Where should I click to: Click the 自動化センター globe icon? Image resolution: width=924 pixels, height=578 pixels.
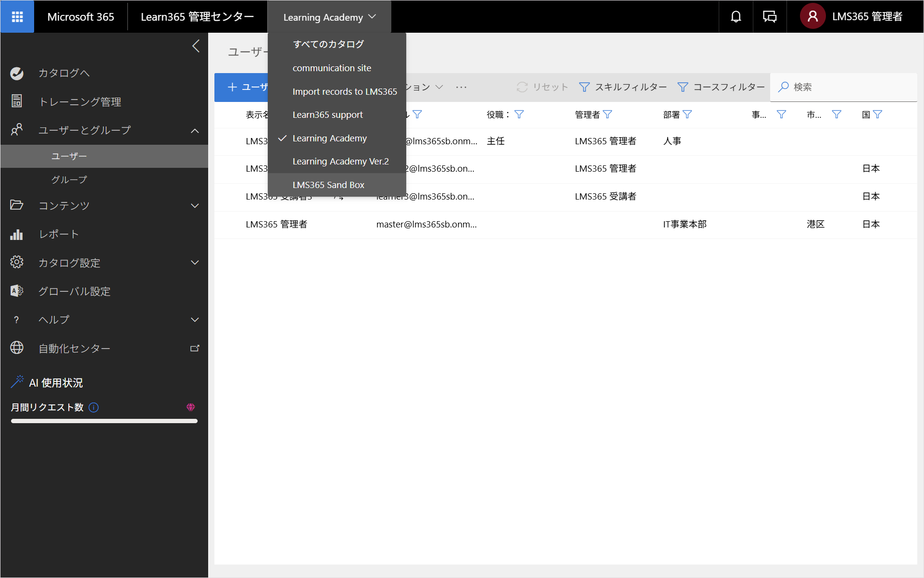tap(17, 348)
